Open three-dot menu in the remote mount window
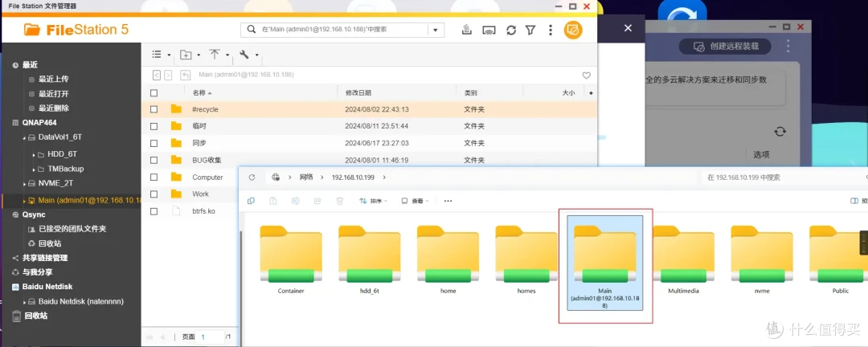The width and height of the screenshot is (868, 347). 788,47
